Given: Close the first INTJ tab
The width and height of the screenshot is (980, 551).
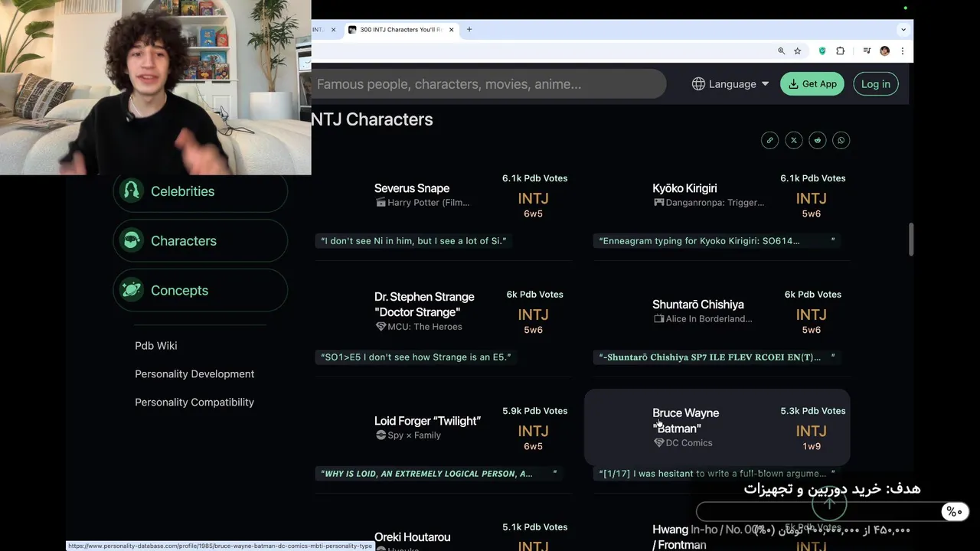Looking at the screenshot, I should click(x=333, y=30).
